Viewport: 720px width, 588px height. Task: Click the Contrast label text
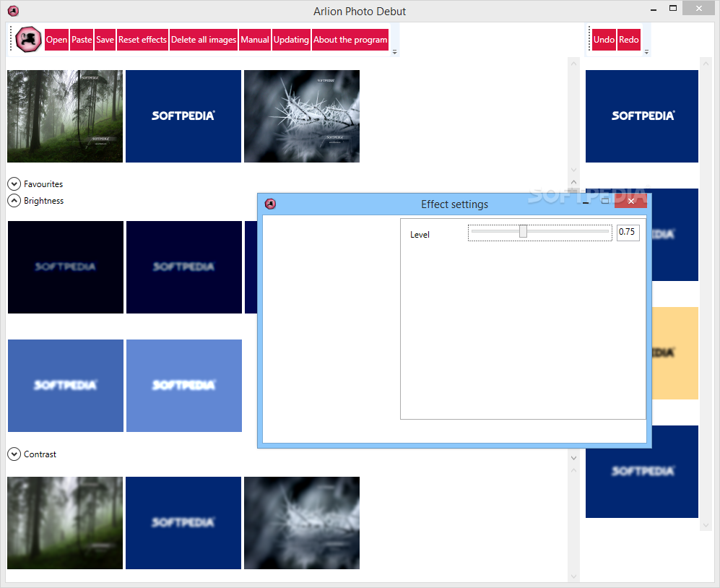40,454
